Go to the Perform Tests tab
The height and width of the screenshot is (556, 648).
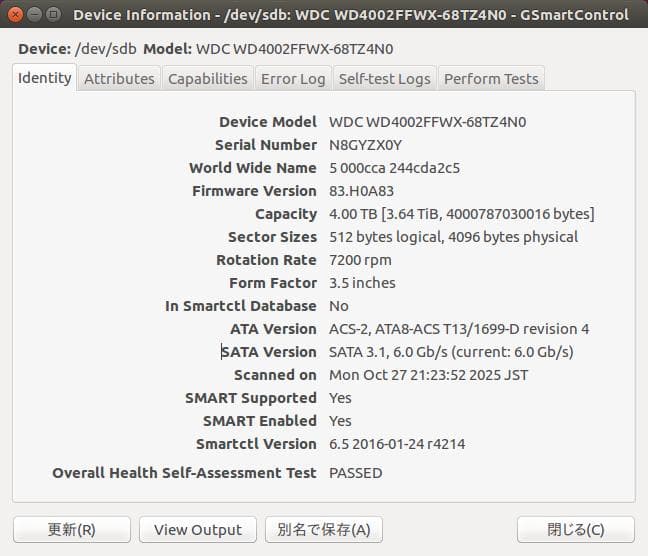click(x=491, y=79)
